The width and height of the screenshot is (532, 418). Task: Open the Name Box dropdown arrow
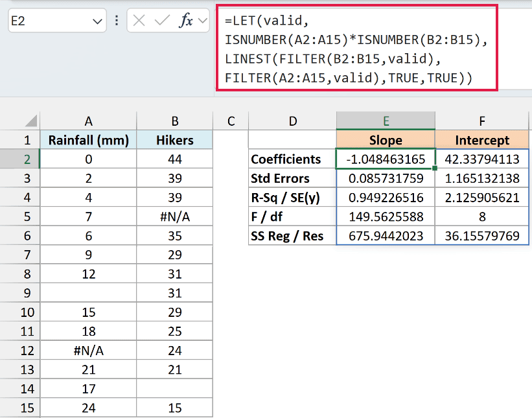[97, 22]
